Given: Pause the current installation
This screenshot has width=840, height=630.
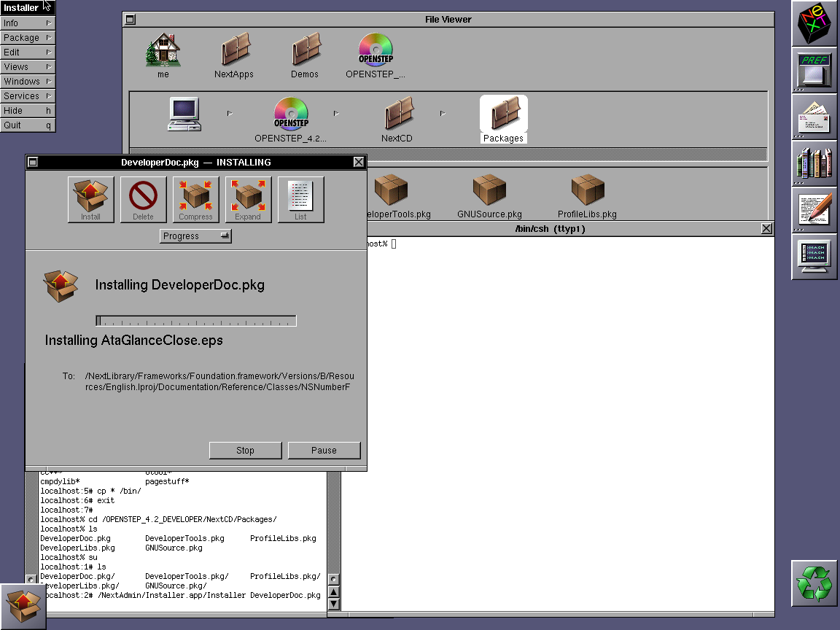Looking at the screenshot, I should pos(324,450).
